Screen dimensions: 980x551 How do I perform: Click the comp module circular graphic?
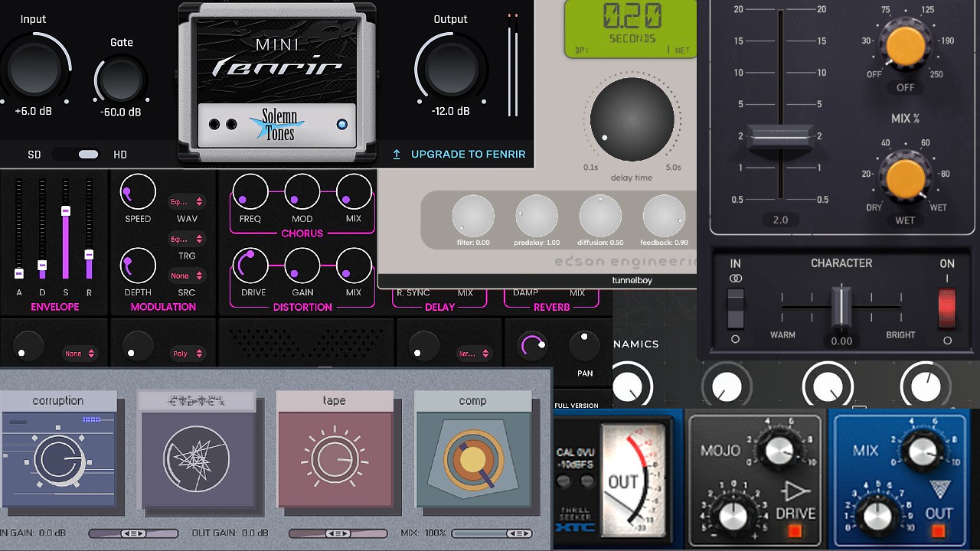click(x=472, y=460)
